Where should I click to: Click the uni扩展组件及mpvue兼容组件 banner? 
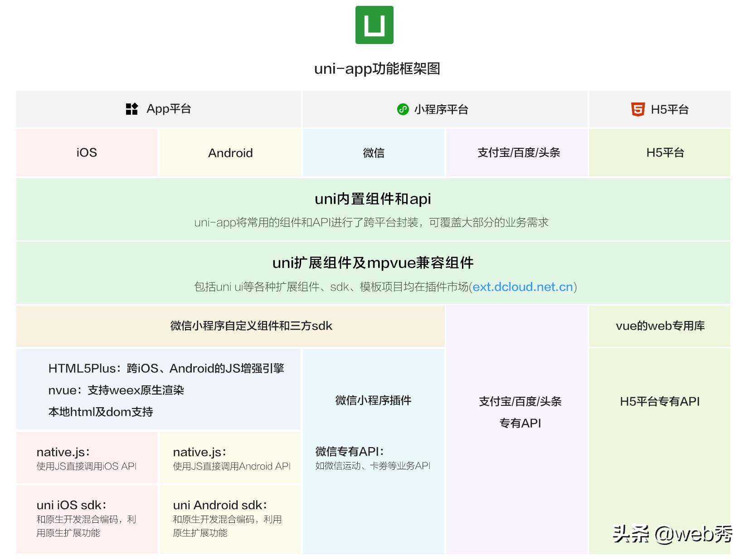click(x=374, y=272)
